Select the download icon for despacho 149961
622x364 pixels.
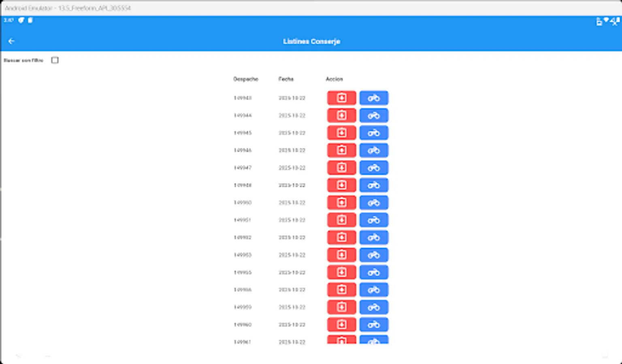click(341, 342)
